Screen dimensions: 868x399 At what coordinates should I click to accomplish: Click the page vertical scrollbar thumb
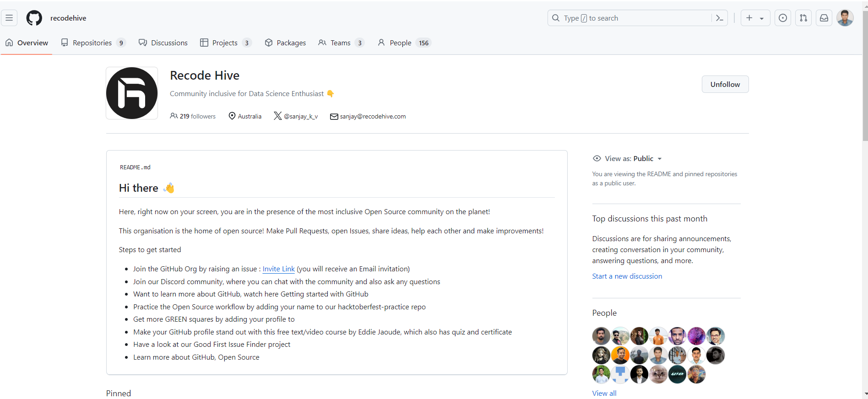(x=865, y=75)
